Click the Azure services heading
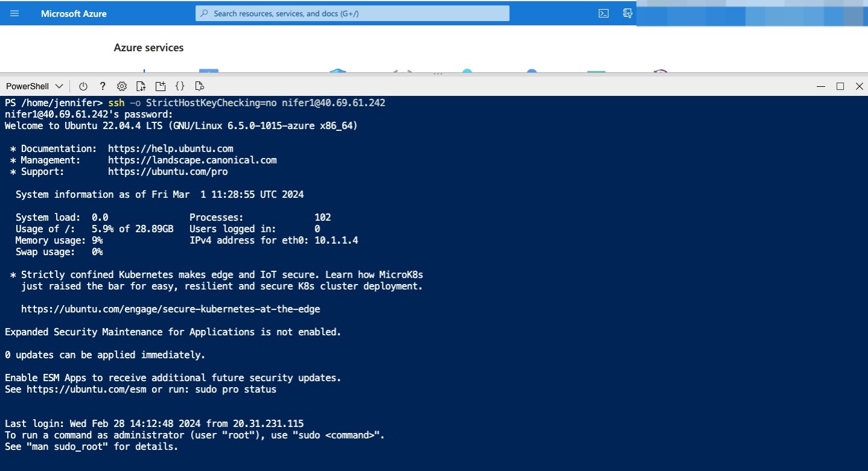868x471 pixels. [x=148, y=48]
